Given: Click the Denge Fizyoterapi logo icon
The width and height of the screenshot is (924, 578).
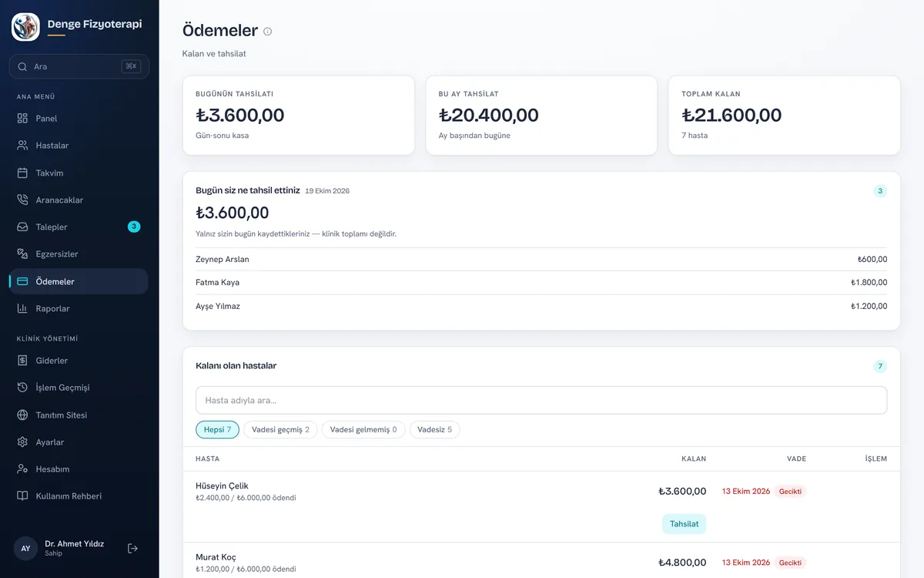Looking at the screenshot, I should (25, 27).
